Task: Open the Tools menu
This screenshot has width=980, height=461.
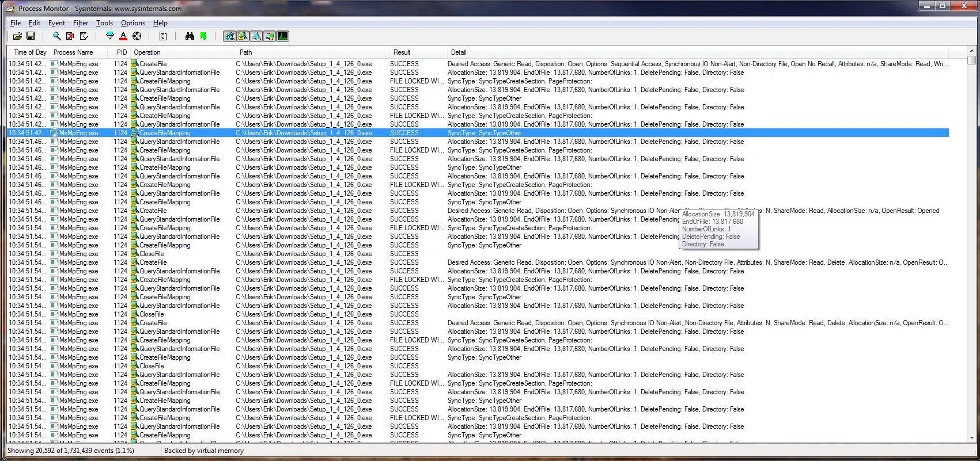Action: (x=104, y=23)
